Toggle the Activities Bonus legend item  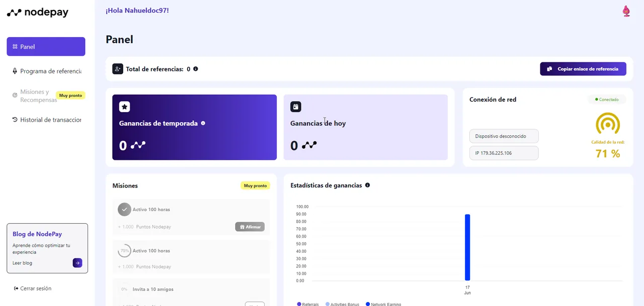[x=343, y=304]
